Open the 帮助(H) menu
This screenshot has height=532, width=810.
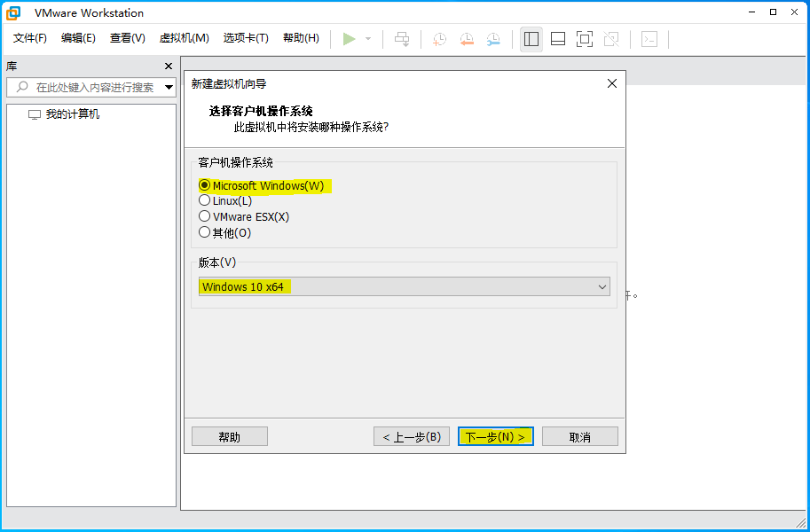pos(301,38)
